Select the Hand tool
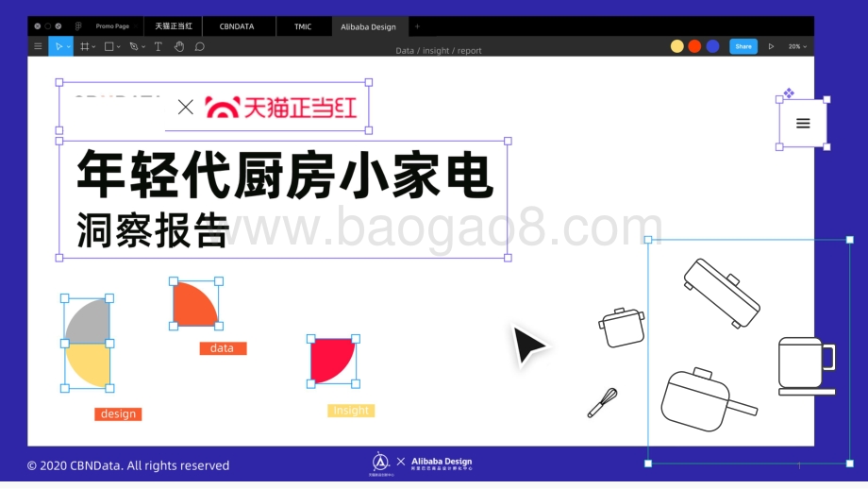 pos(179,46)
